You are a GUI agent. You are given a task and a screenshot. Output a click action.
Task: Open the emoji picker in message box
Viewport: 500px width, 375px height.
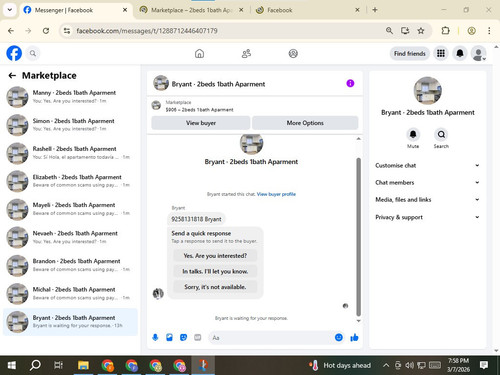pyautogui.click(x=339, y=337)
